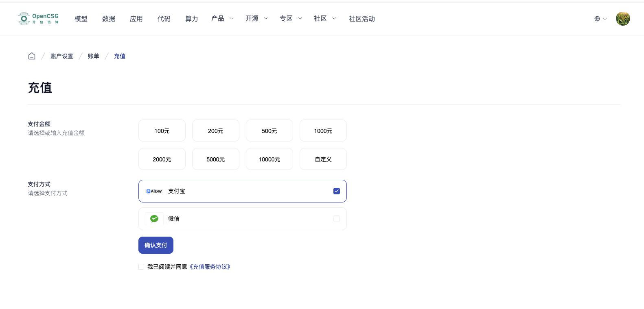Screen dimensions: 644x309
Task: Select the 500元 amount option
Action: 269,131
